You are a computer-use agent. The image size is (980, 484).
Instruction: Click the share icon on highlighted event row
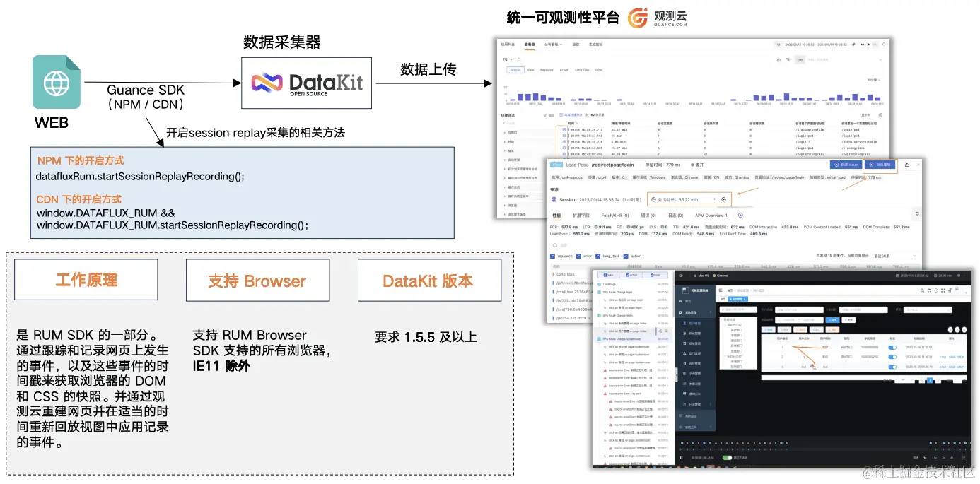660,331
